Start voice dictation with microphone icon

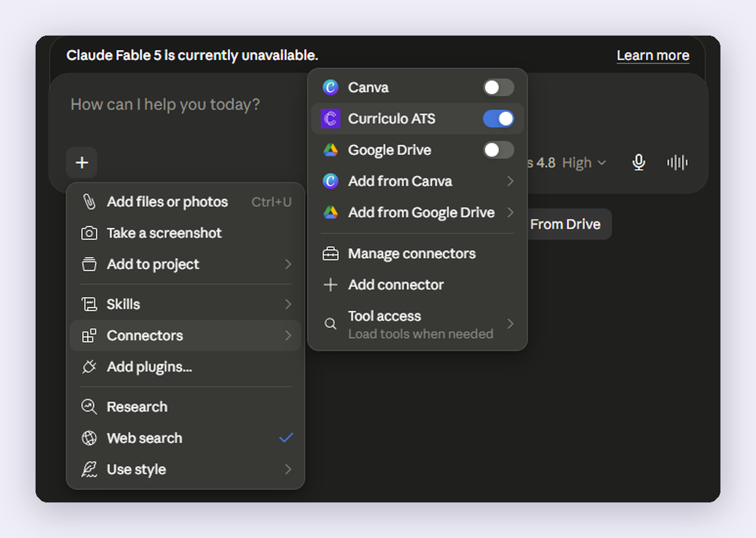(x=639, y=163)
